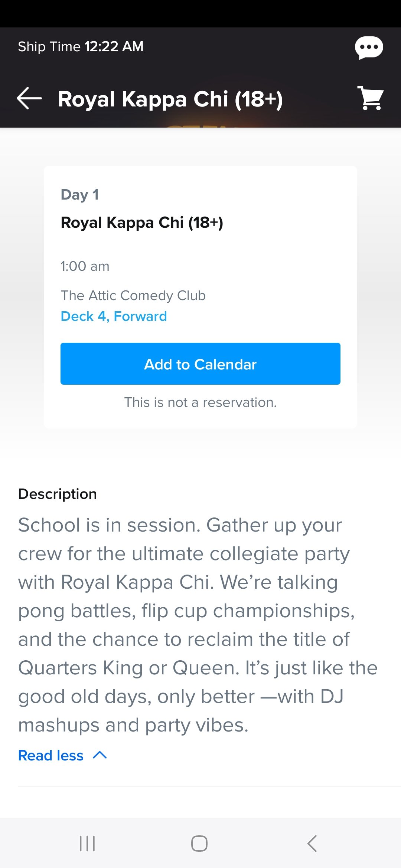Open the chat bubble messages icon
The width and height of the screenshot is (401, 868).
click(x=369, y=47)
